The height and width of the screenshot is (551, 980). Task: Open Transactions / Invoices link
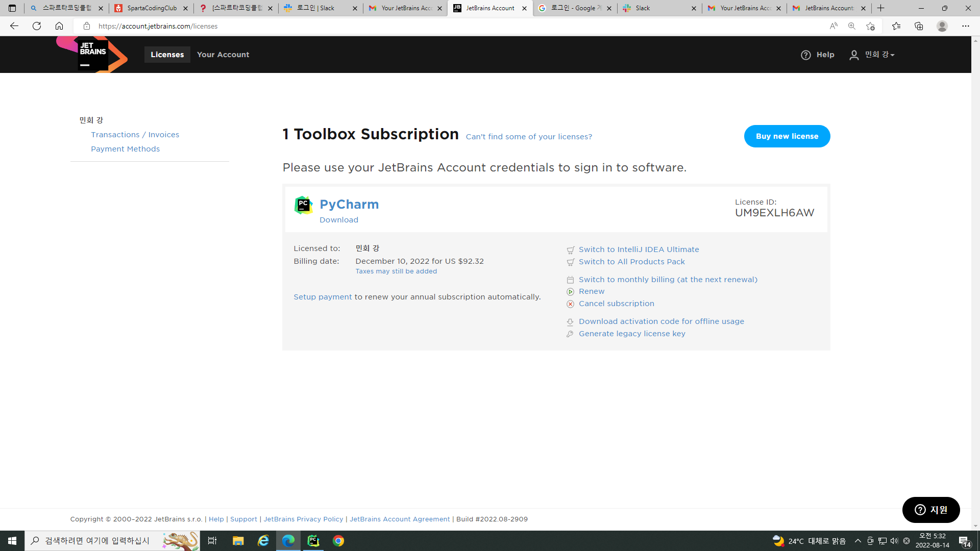135,135
